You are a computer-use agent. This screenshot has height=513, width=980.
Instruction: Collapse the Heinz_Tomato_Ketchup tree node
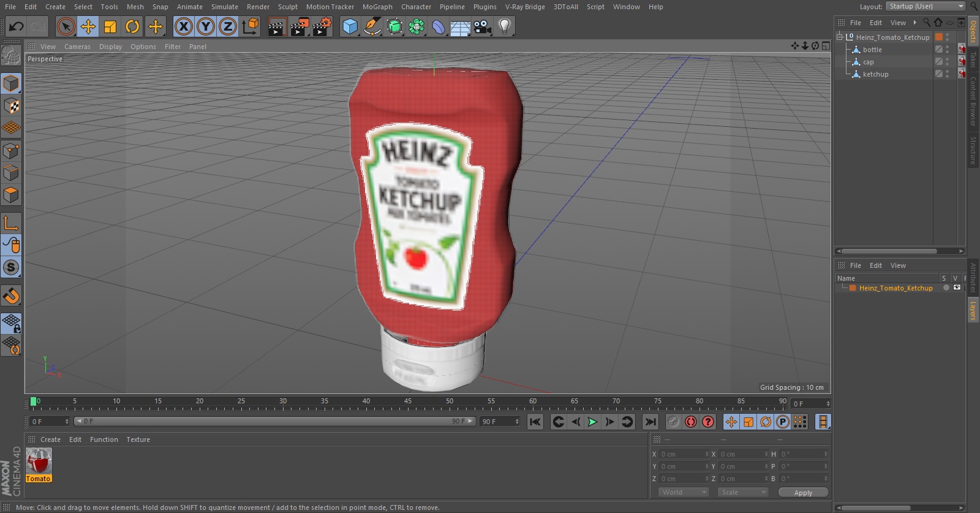pos(840,37)
